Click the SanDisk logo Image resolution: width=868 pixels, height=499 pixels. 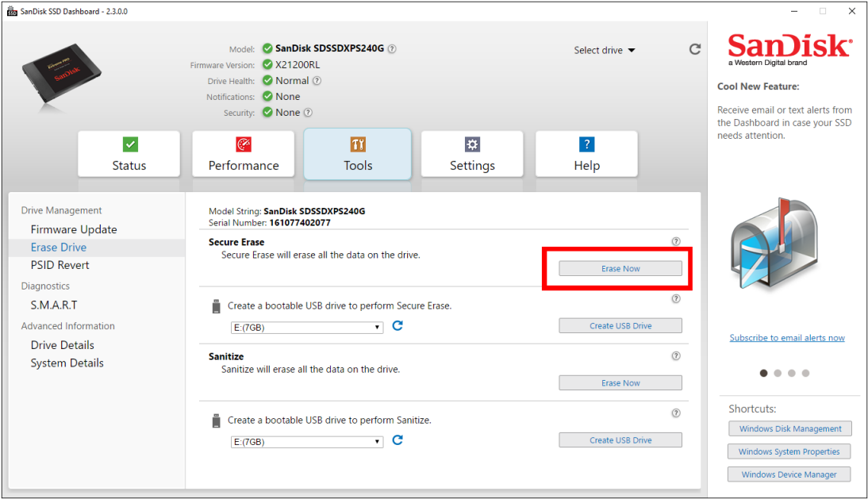(x=789, y=50)
